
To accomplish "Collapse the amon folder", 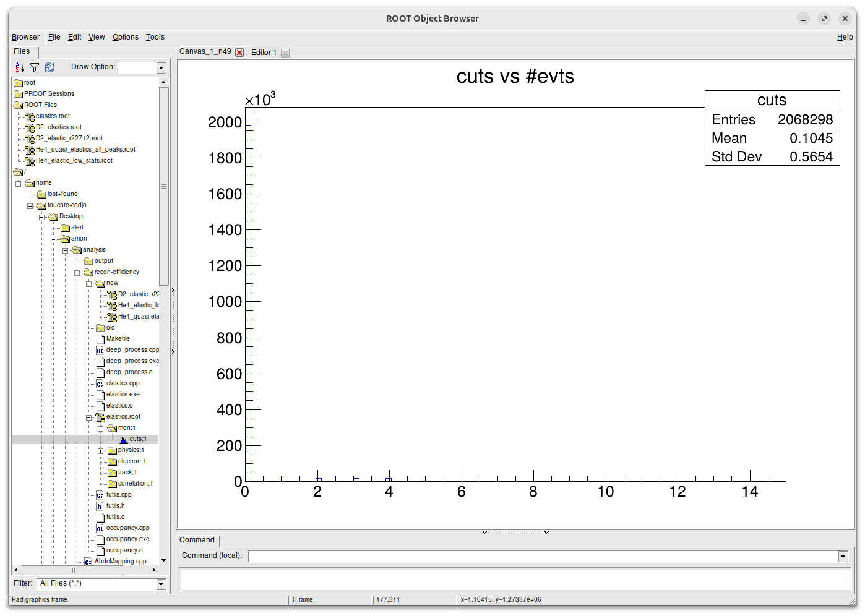I will tap(53, 239).
